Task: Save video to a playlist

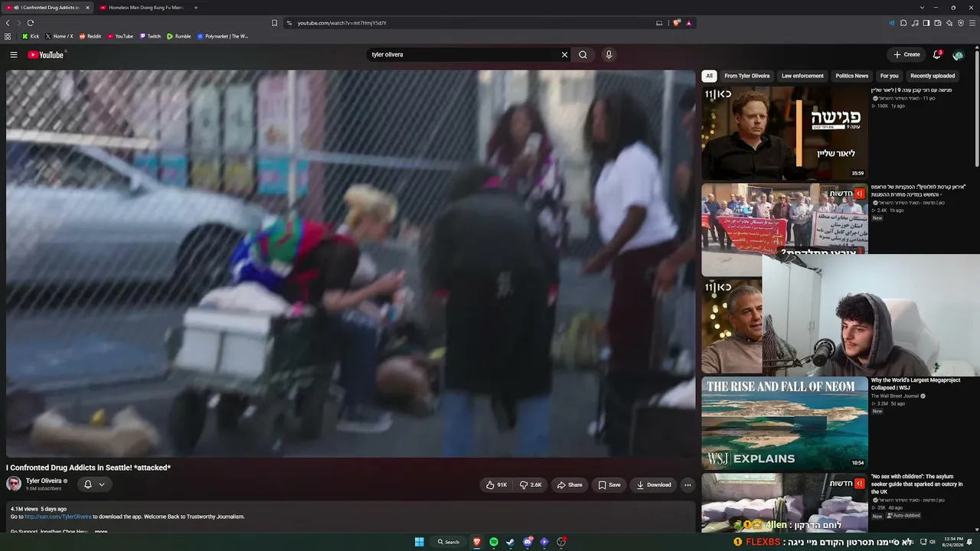Action: click(x=609, y=484)
